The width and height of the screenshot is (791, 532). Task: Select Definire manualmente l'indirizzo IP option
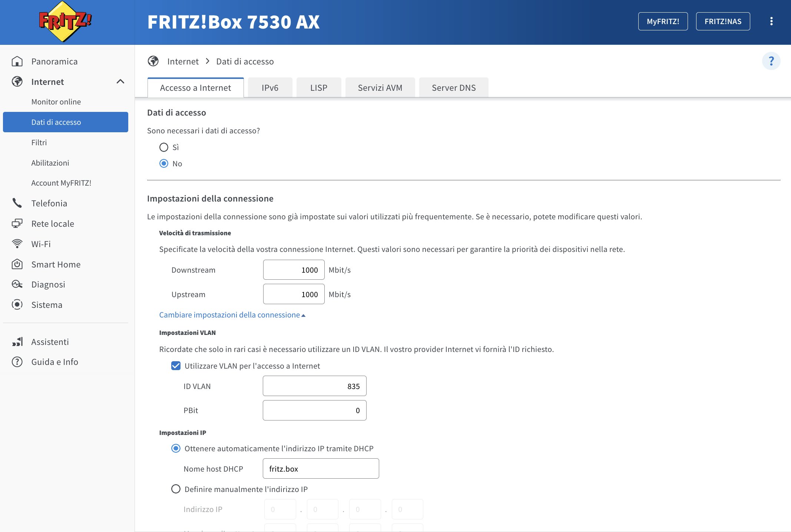pyautogui.click(x=176, y=489)
